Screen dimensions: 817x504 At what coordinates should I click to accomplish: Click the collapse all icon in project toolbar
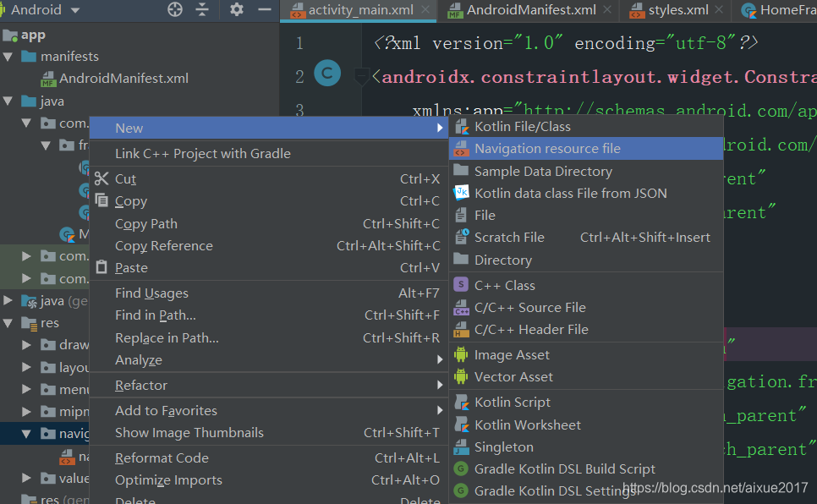coord(202,9)
